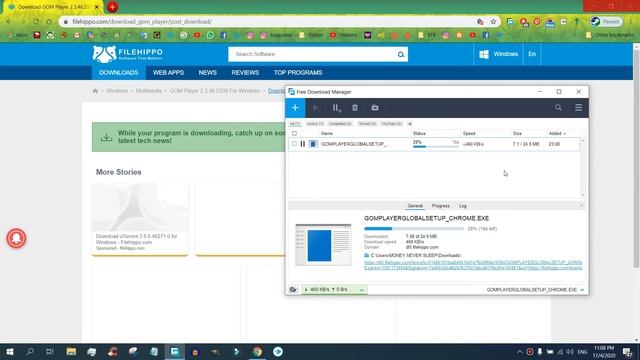This screenshot has height=360, width=640.
Task: Click the Start all downloads play icon
Action: click(x=316, y=108)
